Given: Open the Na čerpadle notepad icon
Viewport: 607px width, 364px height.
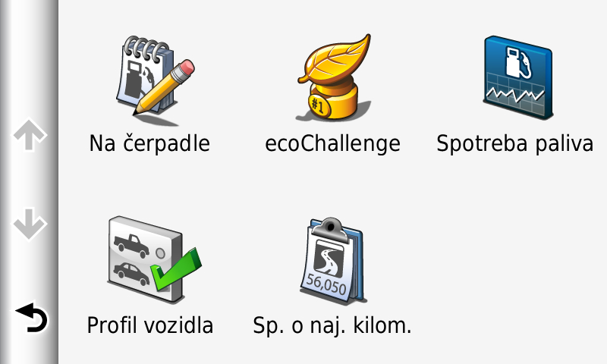Looking at the screenshot, I should [x=155, y=80].
